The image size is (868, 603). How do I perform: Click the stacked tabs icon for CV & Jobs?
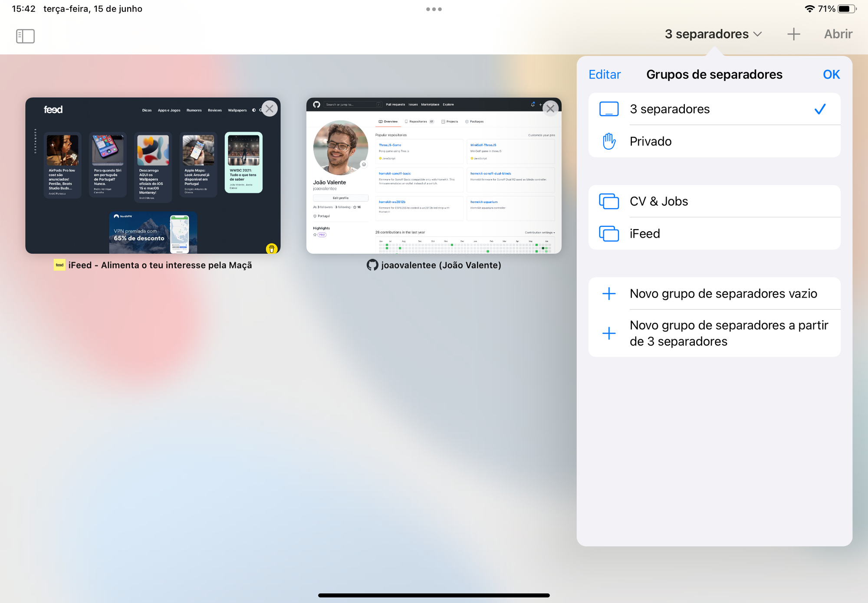click(609, 201)
